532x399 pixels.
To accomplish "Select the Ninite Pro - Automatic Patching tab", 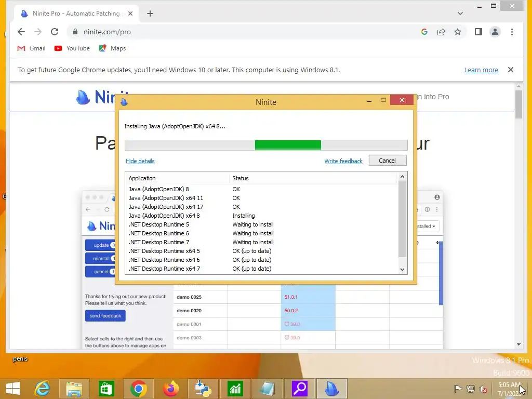I will (76, 14).
